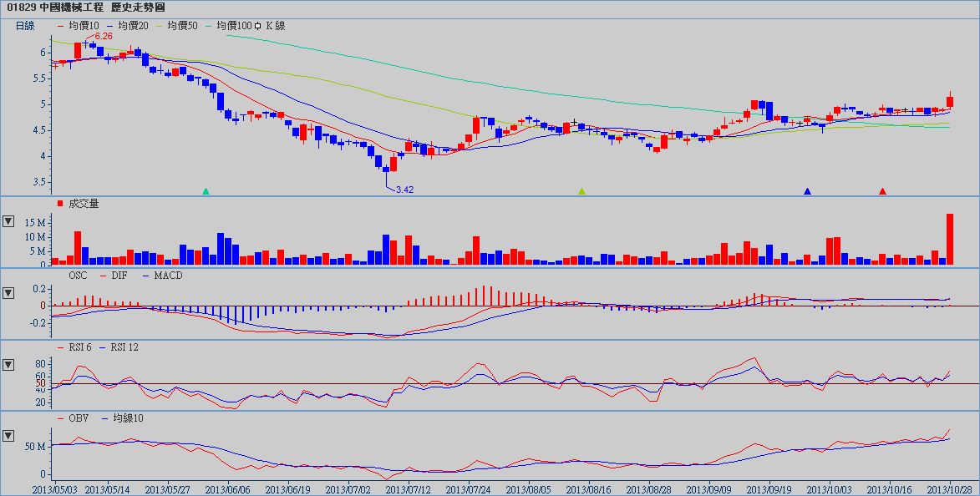Screen dimensions: 980x496
Task: Click the yellow-green triangle marker near 2013/08/16
Action: (x=582, y=191)
